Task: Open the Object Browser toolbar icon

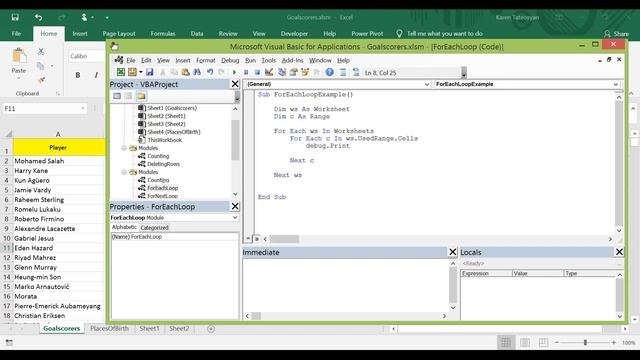Action: 305,72
